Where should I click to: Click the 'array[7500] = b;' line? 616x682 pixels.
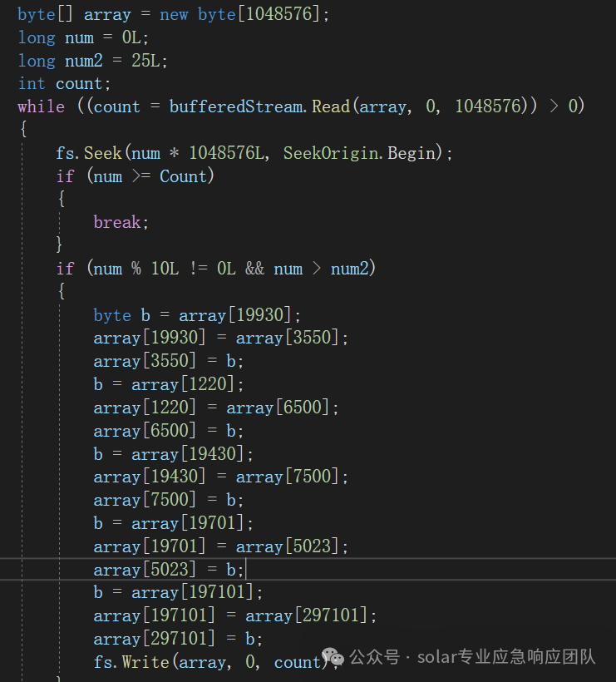click(168, 500)
